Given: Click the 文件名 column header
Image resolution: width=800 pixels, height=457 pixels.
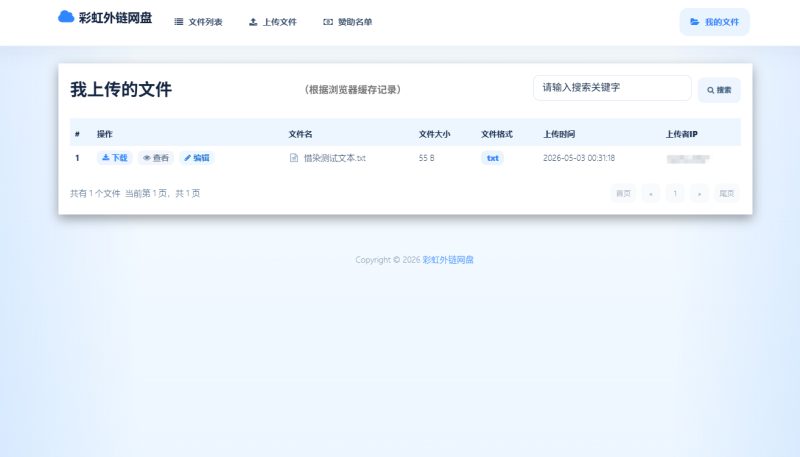Looking at the screenshot, I should pyautogui.click(x=301, y=134).
